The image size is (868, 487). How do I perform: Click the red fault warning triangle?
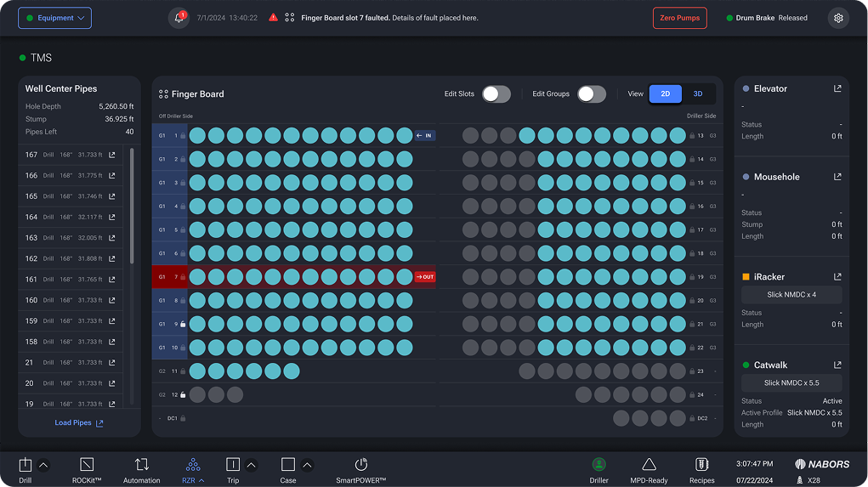(x=273, y=18)
